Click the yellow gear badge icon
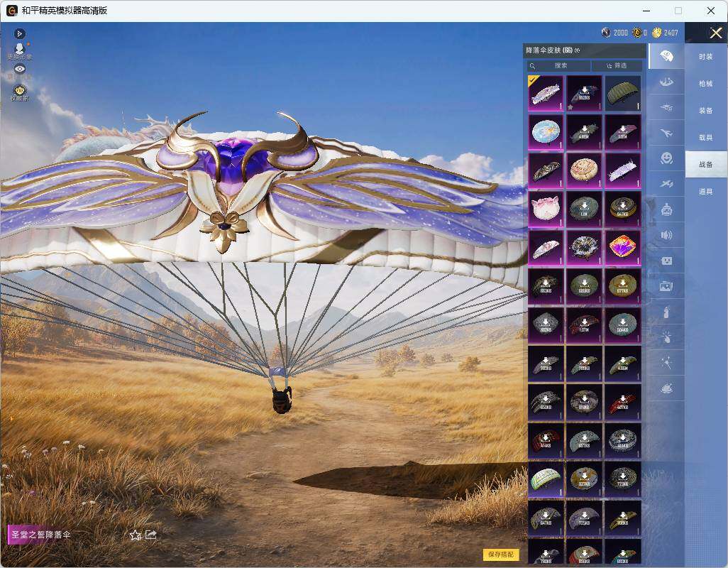The width and height of the screenshot is (728, 568). [19, 92]
